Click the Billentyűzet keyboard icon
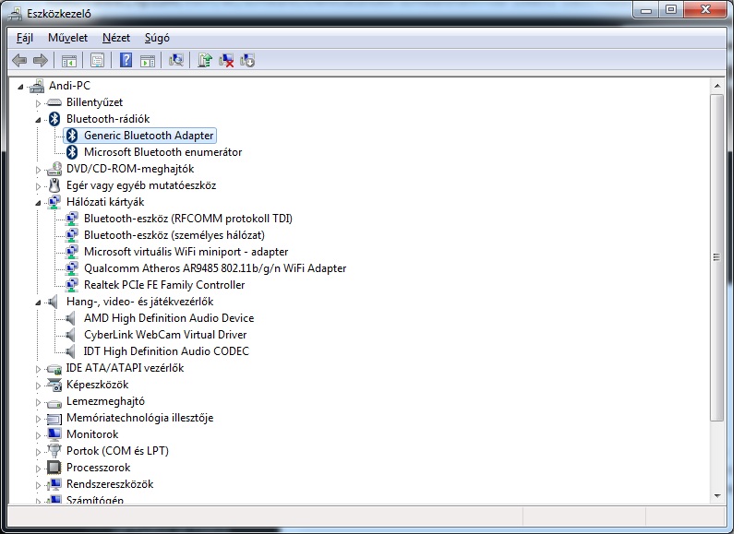The height and width of the screenshot is (534, 756). tap(54, 102)
